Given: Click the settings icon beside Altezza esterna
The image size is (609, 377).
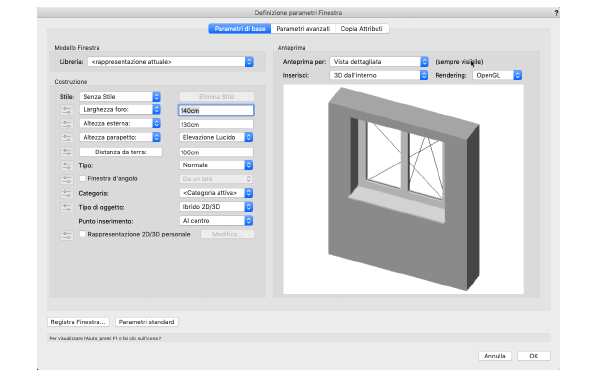Looking at the screenshot, I should 67,124.
